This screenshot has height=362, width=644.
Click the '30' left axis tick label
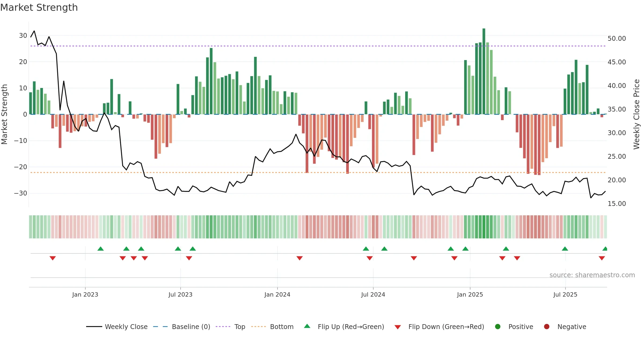point(23,35)
